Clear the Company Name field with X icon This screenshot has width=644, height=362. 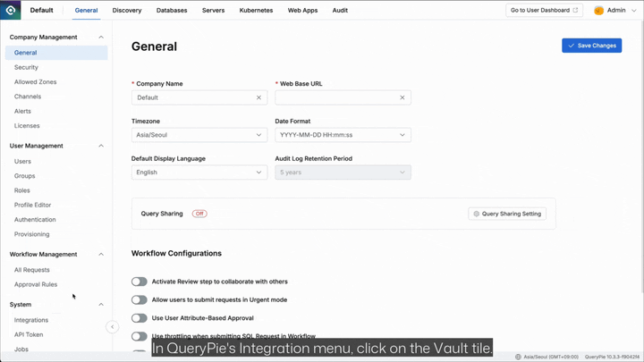pos(258,97)
